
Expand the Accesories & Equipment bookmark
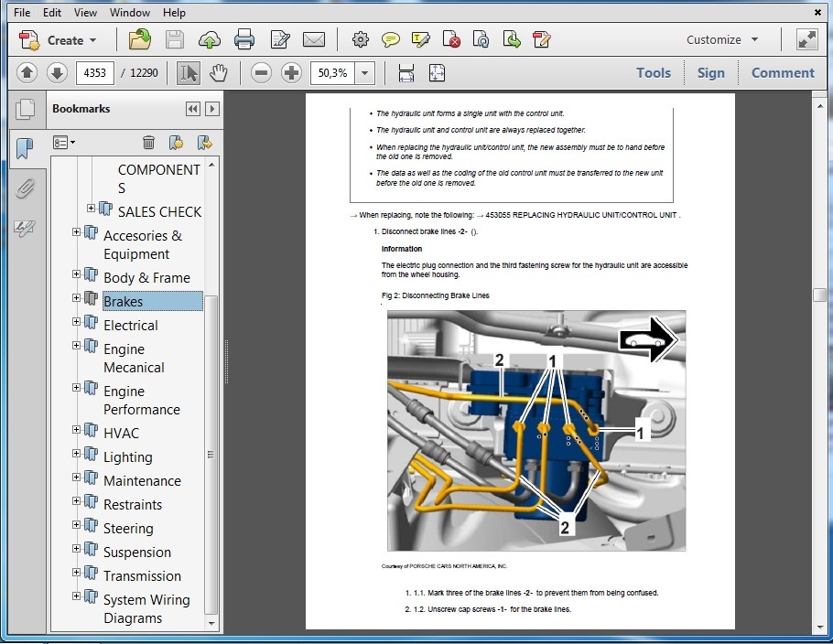pos(77,232)
